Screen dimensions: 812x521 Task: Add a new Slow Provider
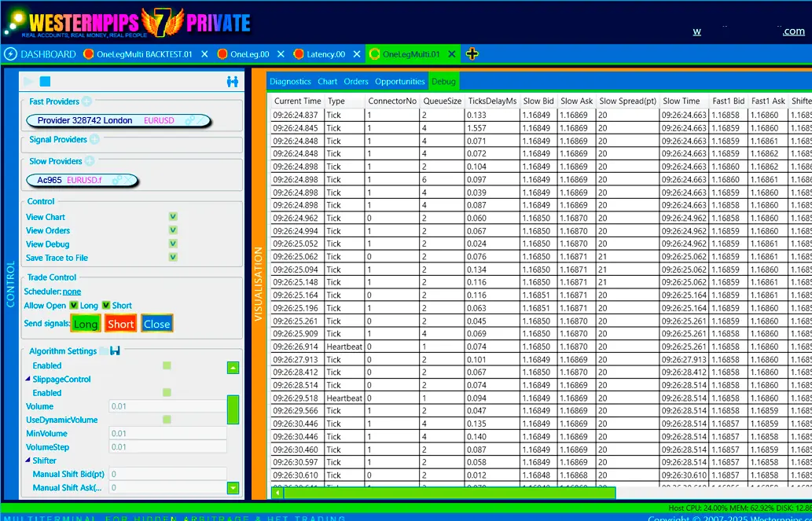90,161
